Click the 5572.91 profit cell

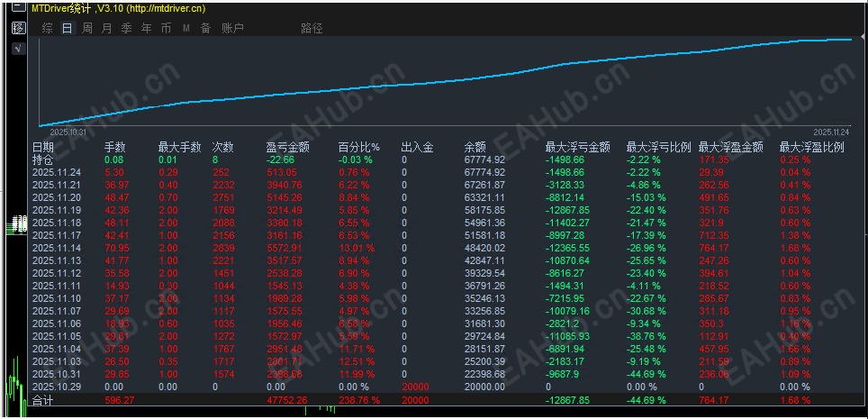click(284, 249)
